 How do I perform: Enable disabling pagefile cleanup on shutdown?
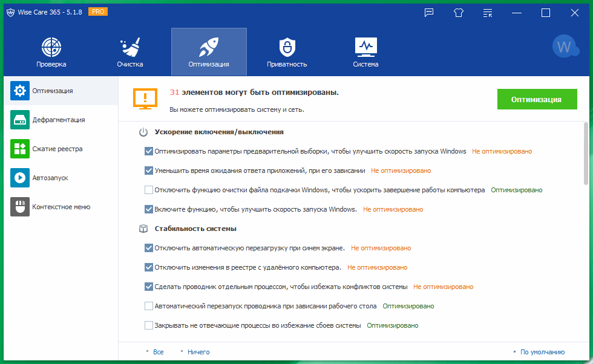(x=148, y=190)
